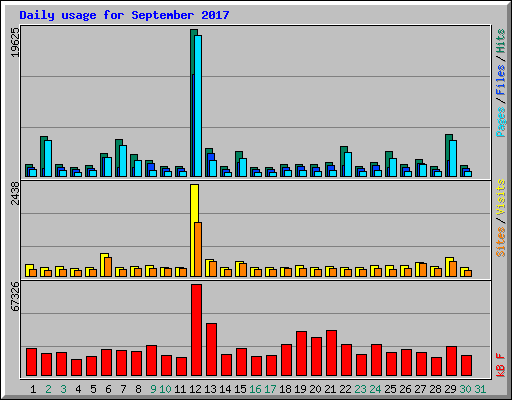Viewport: 512px width, 400px height.
Task: Click day label 12 on the x-axis
Action: [x=195, y=389]
